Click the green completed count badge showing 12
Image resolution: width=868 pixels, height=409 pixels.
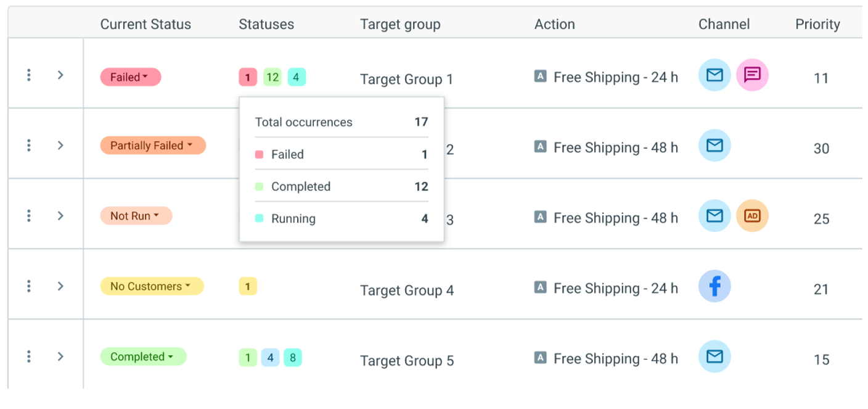tap(272, 77)
